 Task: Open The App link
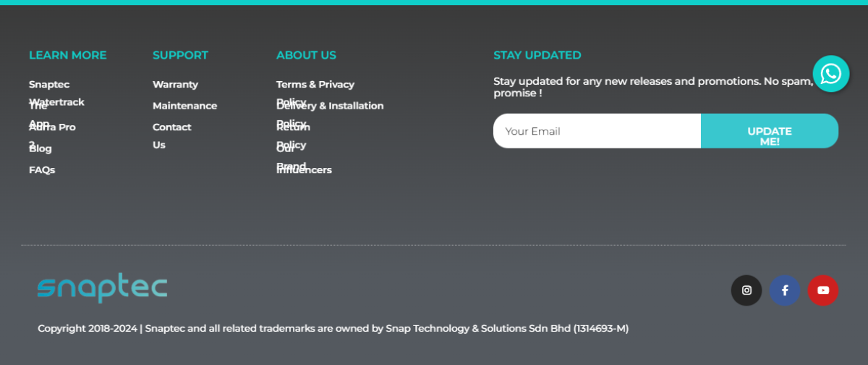tap(39, 114)
